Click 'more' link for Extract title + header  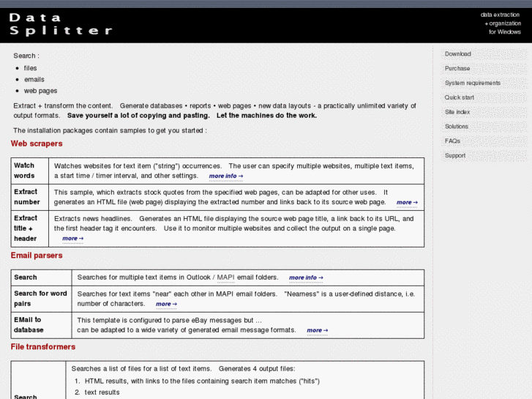[72, 239]
